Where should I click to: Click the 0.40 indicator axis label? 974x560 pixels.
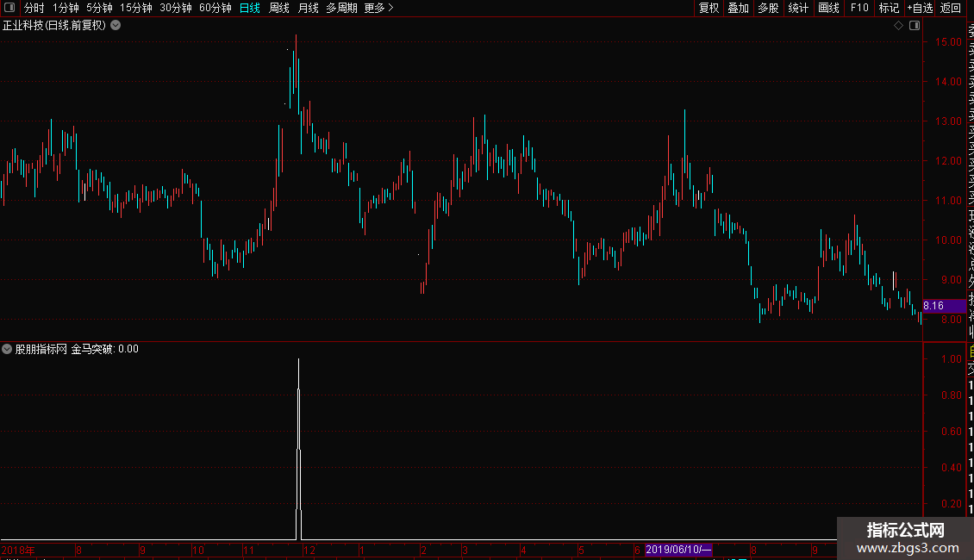pyautogui.click(x=951, y=468)
